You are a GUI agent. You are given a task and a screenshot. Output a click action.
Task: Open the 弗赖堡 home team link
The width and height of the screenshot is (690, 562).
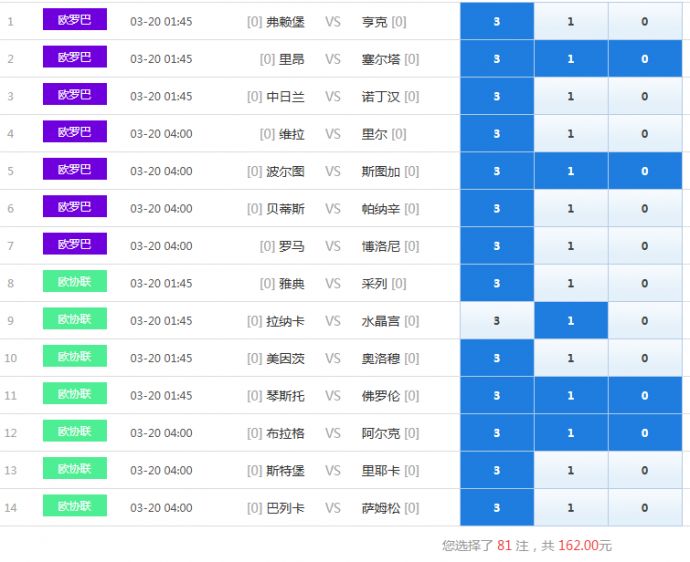(x=285, y=21)
